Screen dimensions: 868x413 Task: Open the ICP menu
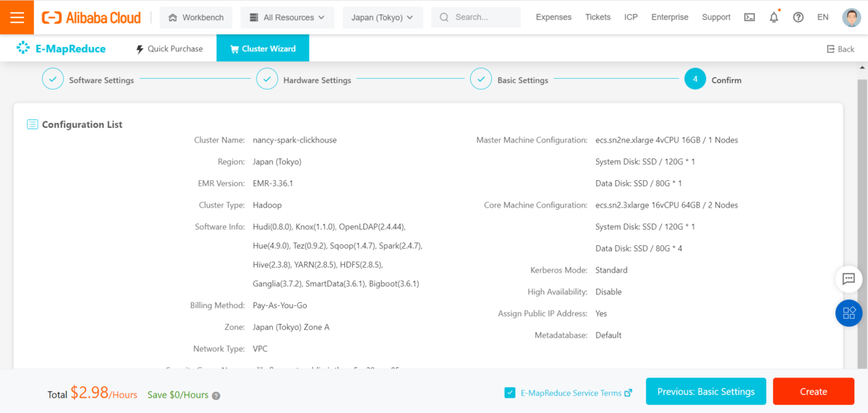(631, 17)
